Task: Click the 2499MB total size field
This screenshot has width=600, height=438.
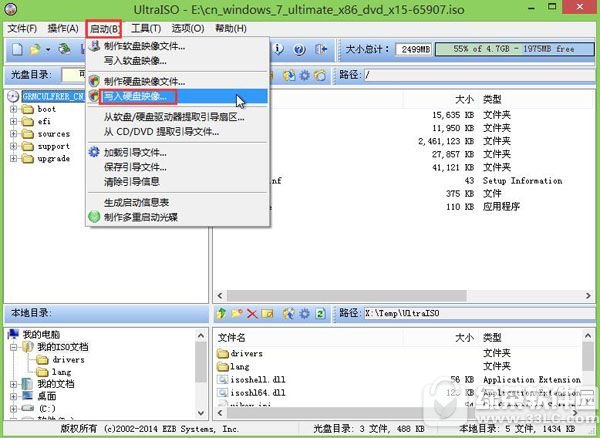Action: (414, 49)
